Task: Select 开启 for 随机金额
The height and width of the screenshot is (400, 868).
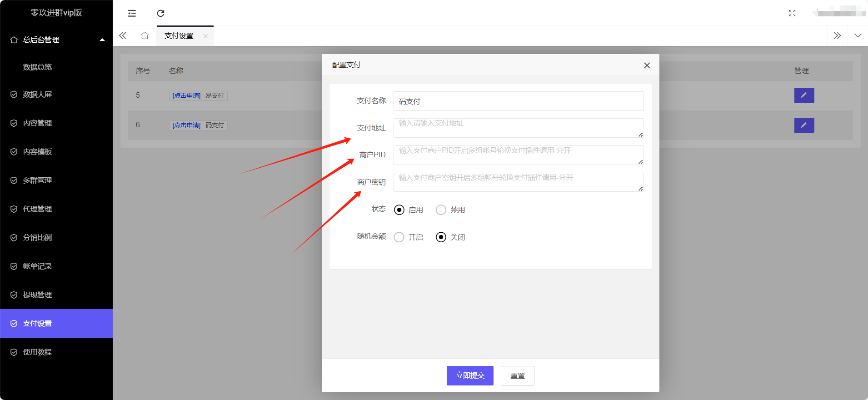Action: coord(399,237)
